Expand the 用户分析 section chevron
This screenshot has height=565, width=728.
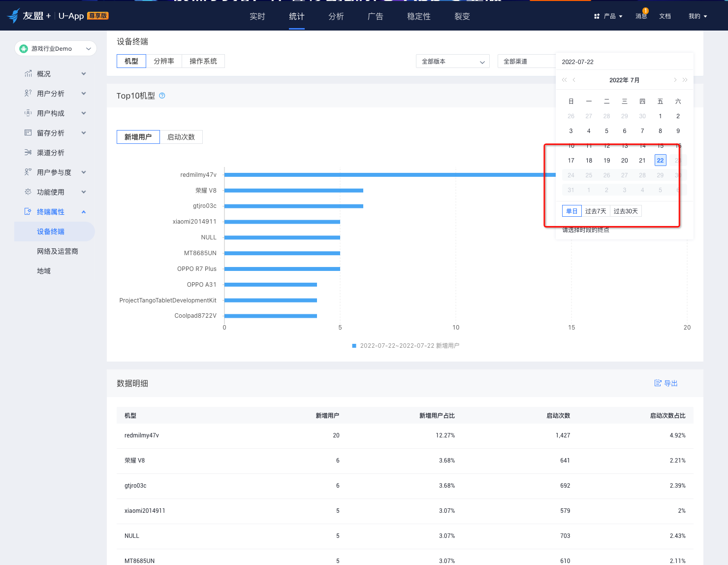point(84,93)
